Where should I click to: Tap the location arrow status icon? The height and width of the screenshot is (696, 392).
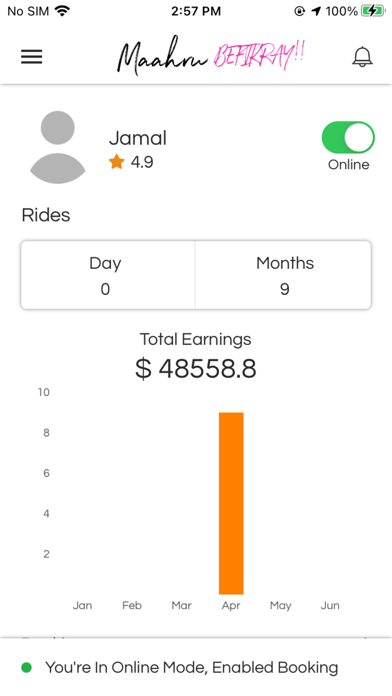click(x=316, y=11)
